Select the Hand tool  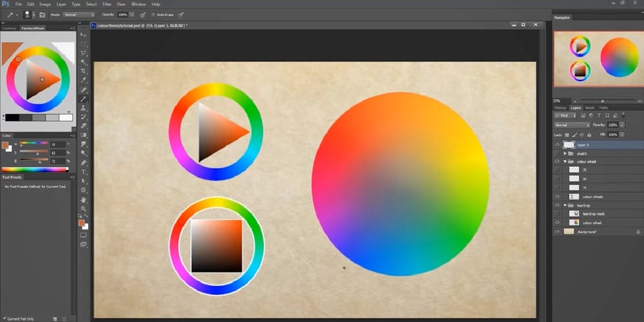[83, 200]
